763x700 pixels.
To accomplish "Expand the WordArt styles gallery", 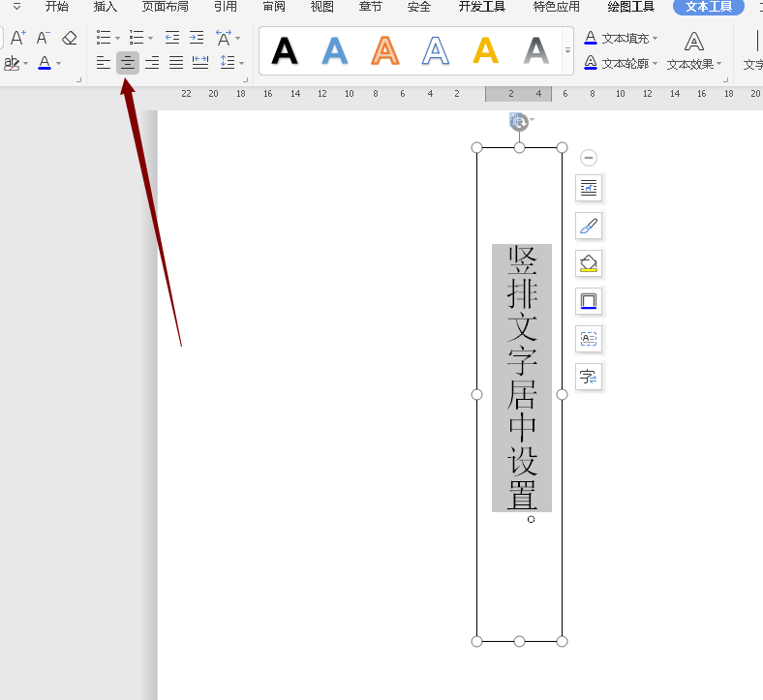I will point(567,49).
